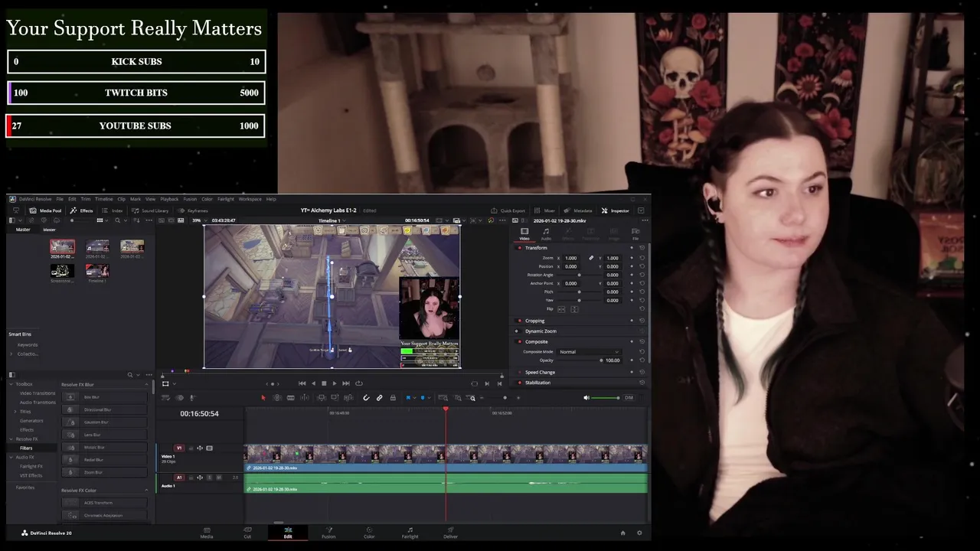Screen dimensions: 980x551
Task: Click the Zoom X value field
Action: [x=571, y=258]
